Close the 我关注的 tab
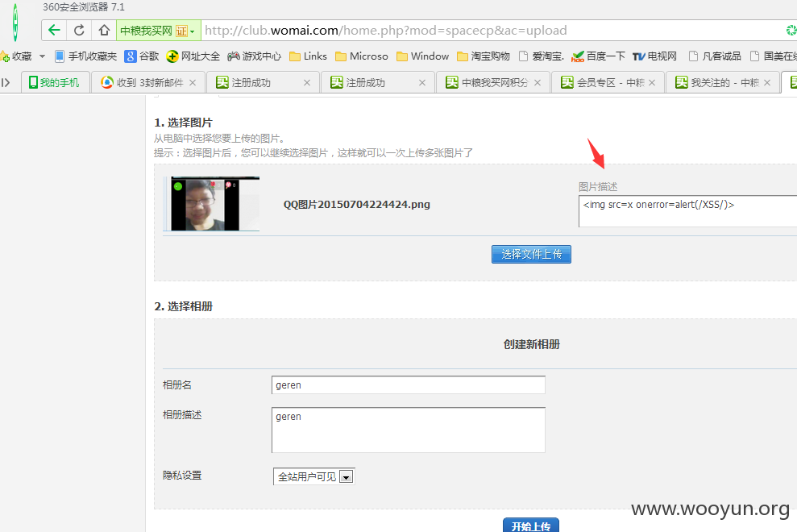 click(x=767, y=82)
